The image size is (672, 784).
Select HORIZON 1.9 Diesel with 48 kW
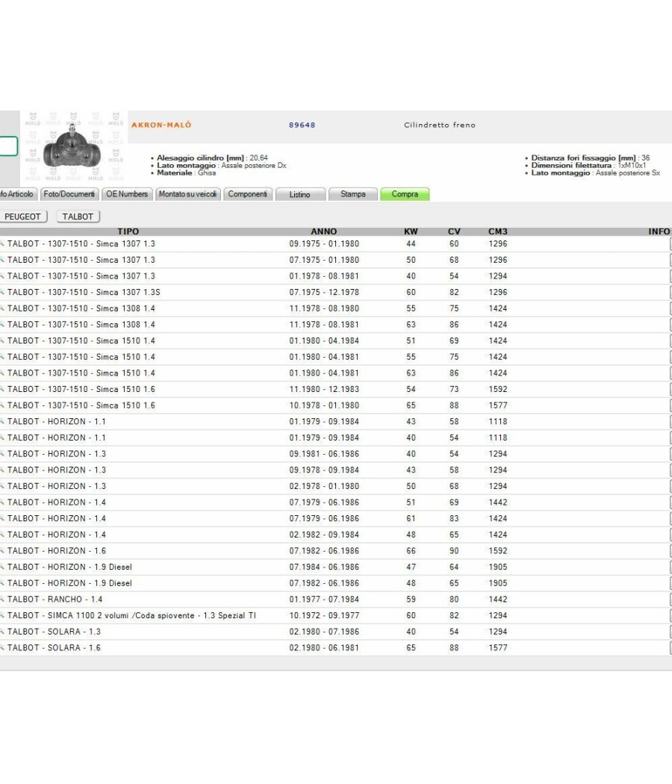[x=335, y=583]
